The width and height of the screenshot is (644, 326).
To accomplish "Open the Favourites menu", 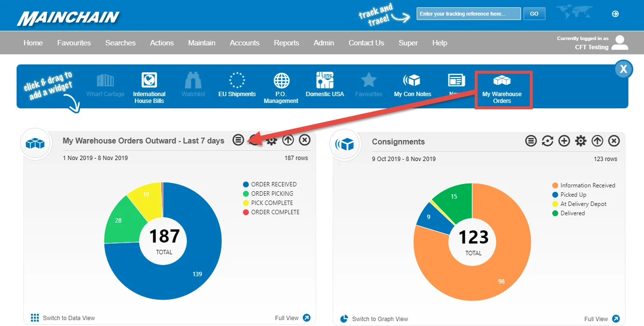I will 74,43.
